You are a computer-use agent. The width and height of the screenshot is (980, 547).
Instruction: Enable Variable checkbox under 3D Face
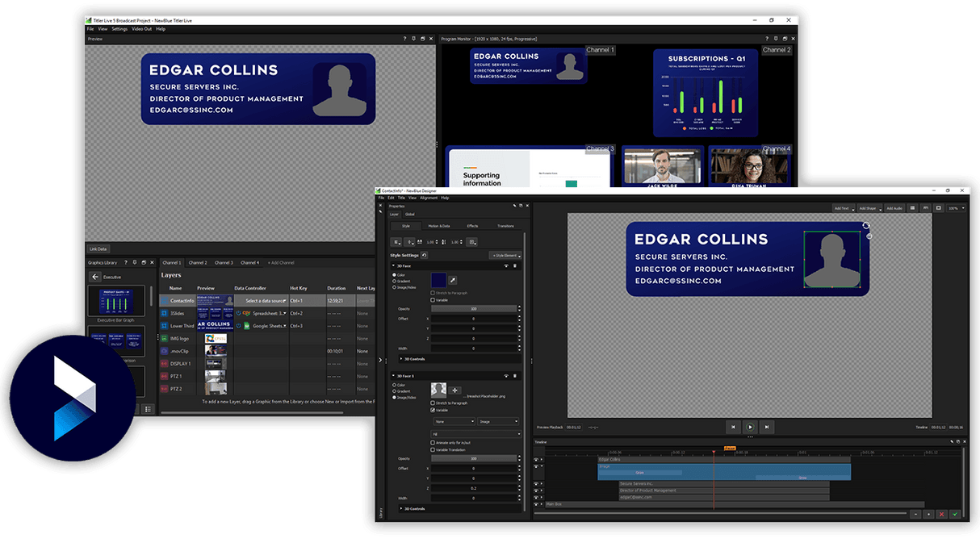point(433,300)
